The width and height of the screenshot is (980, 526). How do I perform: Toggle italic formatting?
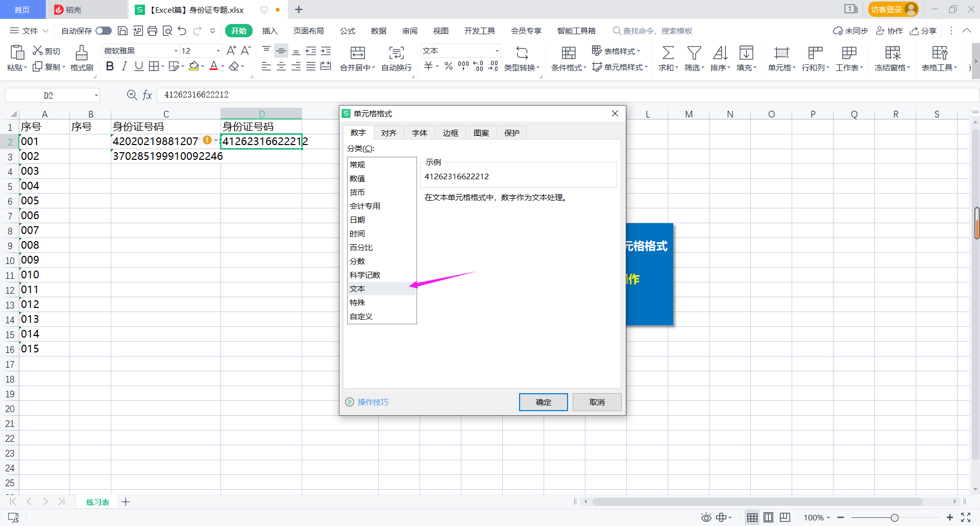[x=124, y=66]
